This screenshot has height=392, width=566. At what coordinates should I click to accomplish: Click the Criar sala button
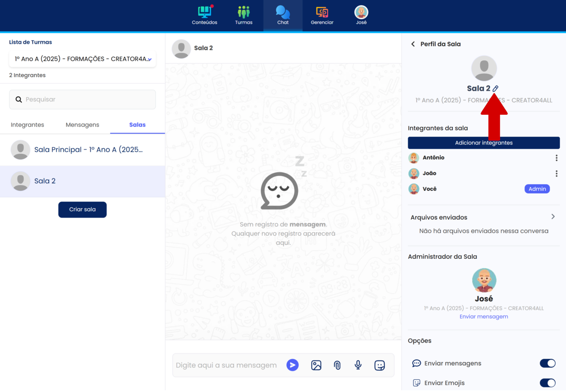tap(82, 210)
